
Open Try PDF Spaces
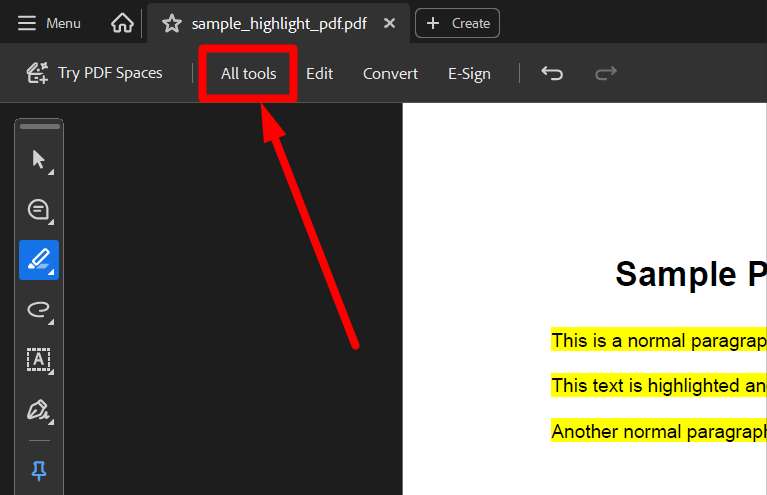[x=94, y=73]
